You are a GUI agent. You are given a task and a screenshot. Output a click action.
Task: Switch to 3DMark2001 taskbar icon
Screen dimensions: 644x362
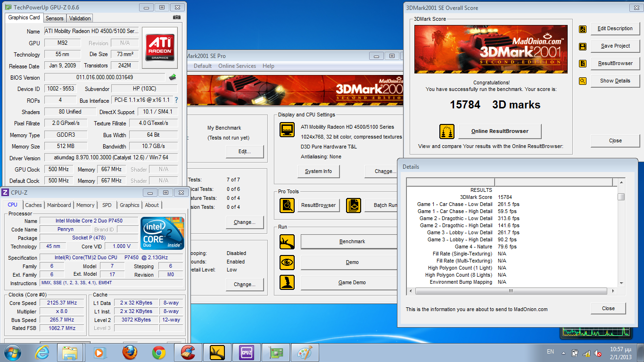217,353
